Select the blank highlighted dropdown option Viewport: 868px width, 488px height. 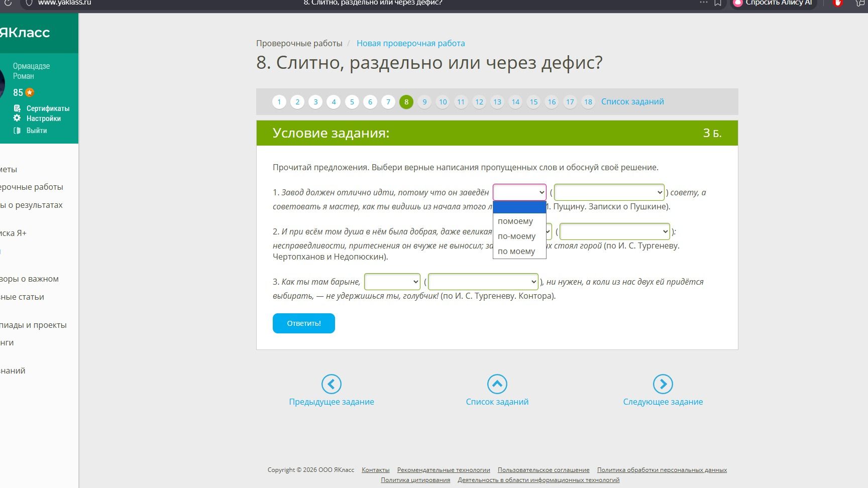[x=519, y=207]
